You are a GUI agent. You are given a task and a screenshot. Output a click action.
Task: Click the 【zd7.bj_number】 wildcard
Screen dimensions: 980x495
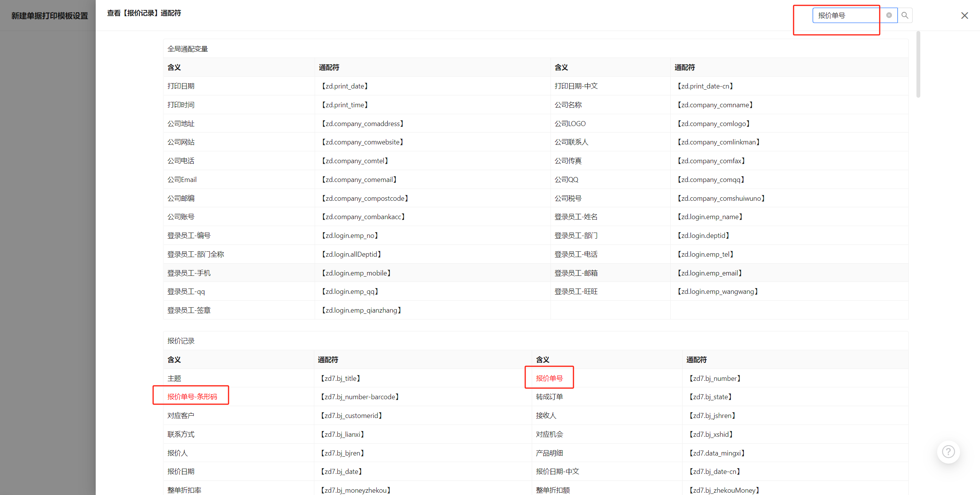(x=715, y=378)
